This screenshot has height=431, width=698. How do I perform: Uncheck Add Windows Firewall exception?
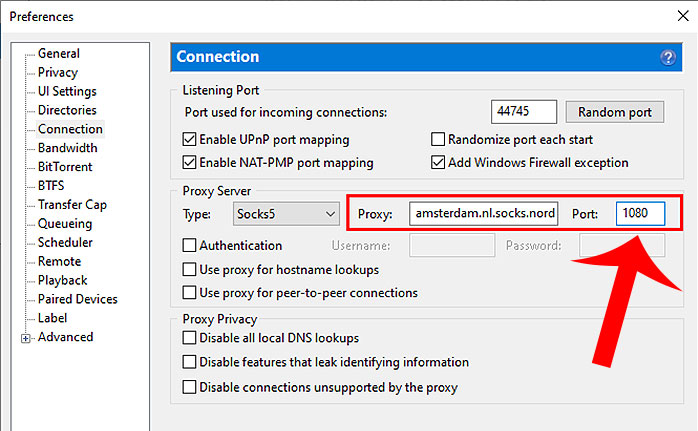tap(437, 162)
